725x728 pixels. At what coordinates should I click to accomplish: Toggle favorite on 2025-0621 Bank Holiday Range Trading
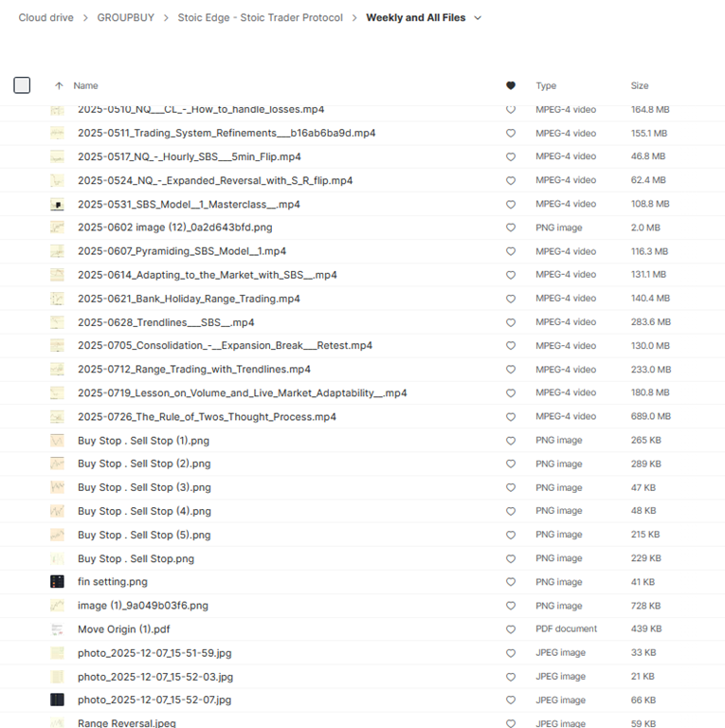[x=511, y=299]
